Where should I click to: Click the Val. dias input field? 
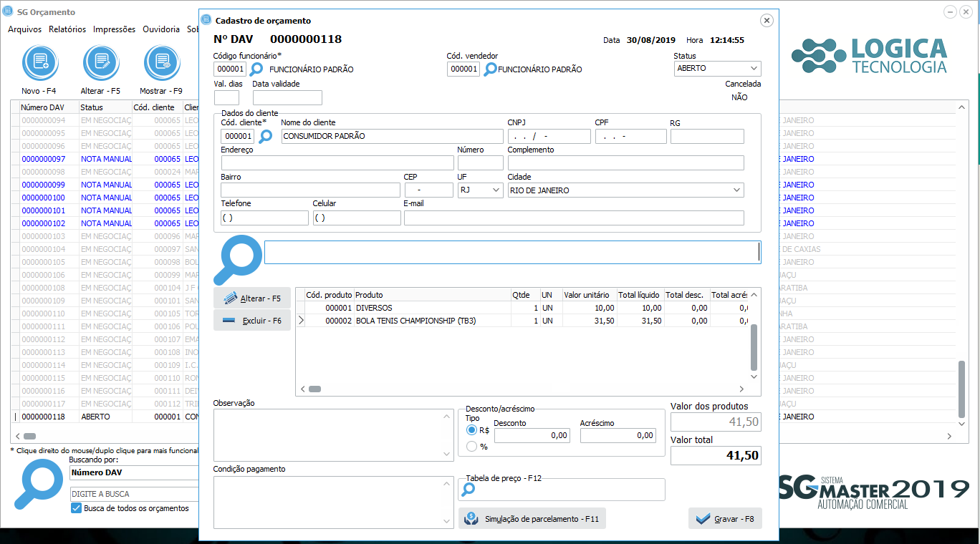[226, 97]
